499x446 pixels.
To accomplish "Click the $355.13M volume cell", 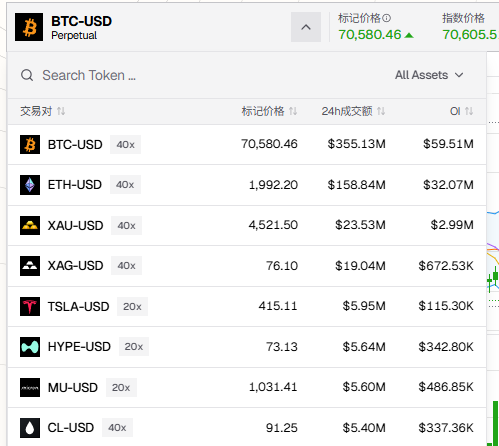I will [x=356, y=144].
